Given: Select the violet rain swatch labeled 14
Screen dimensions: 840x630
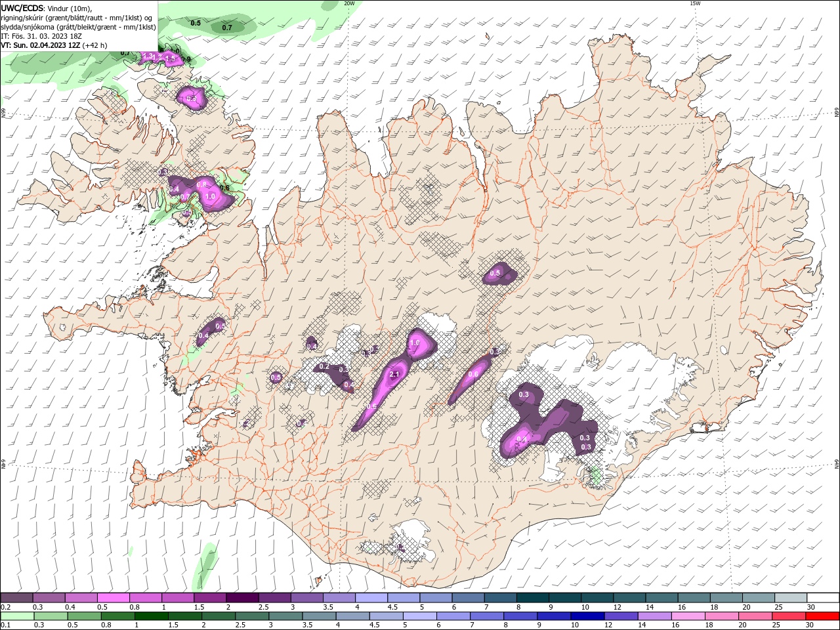Looking at the screenshot, I should click(654, 616).
